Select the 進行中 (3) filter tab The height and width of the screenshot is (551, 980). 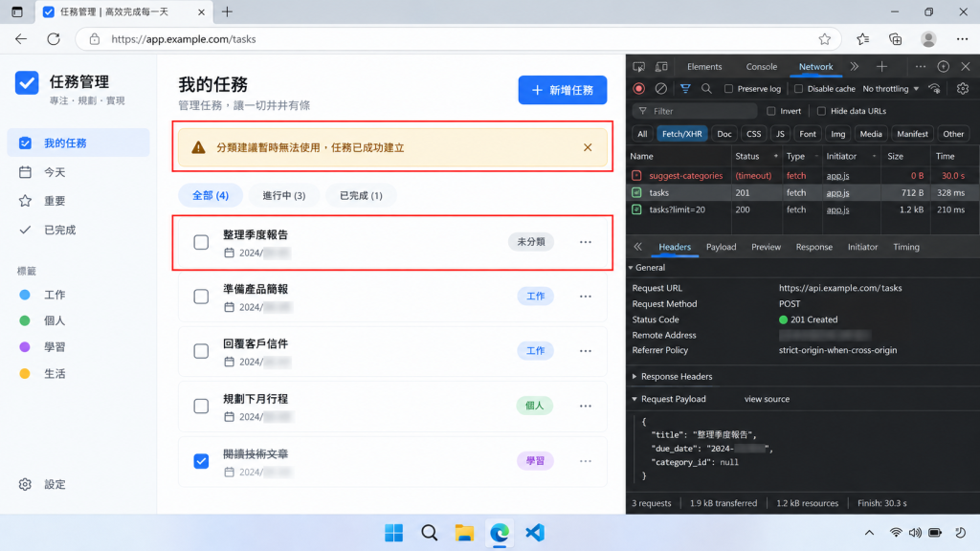click(283, 195)
